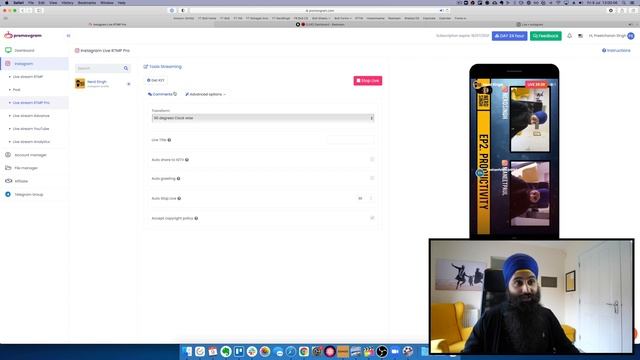Viewport: 640px width, 360px height.
Task: Click the user avatar circle in header
Action: (631, 36)
